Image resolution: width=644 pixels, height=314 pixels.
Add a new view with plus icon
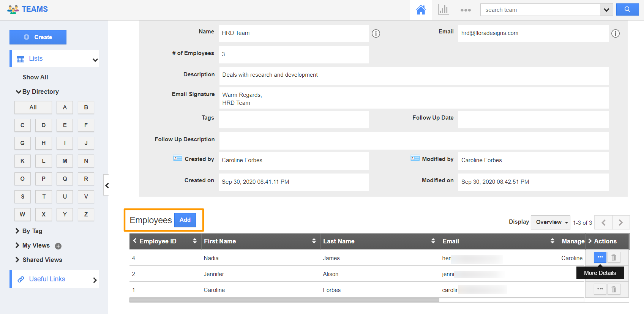[x=58, y=246]
